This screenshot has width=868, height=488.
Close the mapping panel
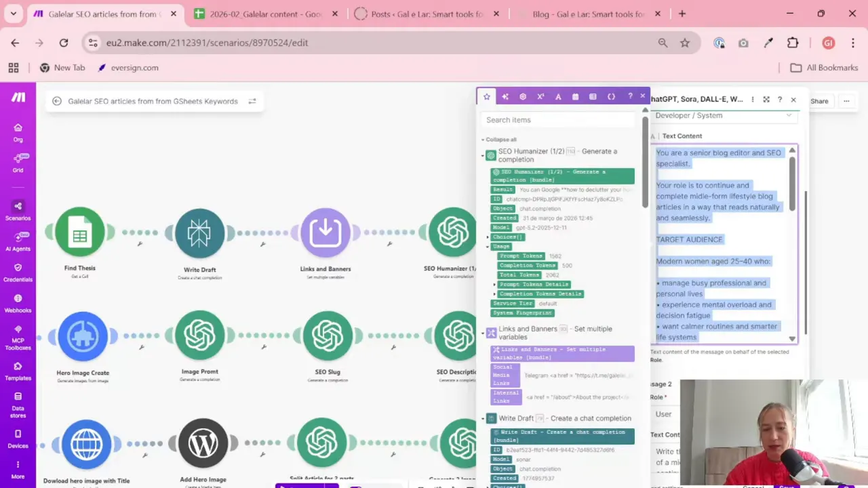(x=643, y=96)
